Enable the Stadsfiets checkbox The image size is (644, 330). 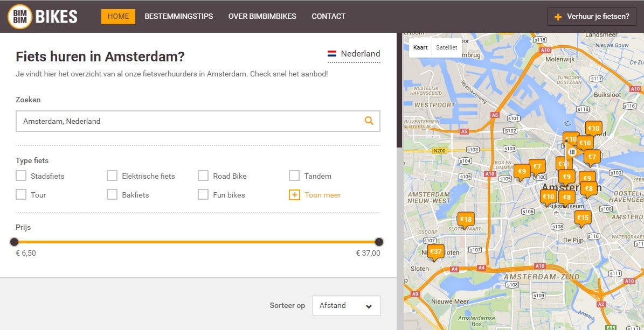coord(21,175)
